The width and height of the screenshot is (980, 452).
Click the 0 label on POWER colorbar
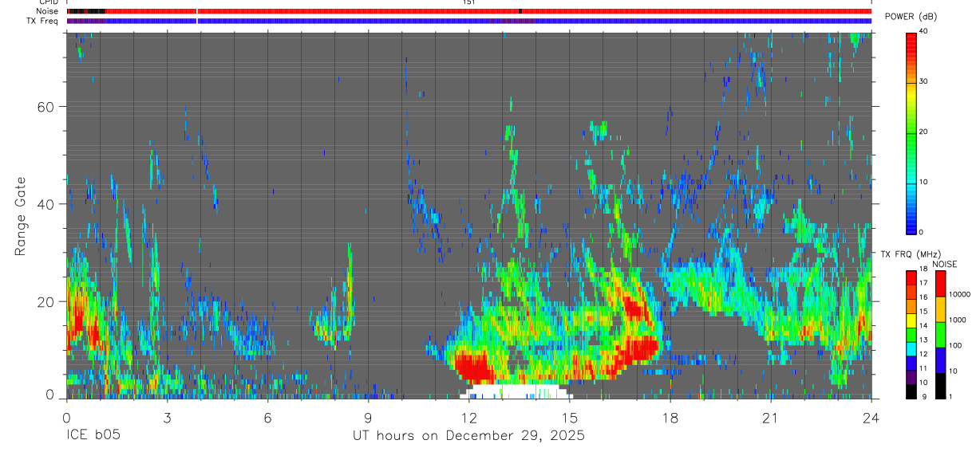[922, 232]
